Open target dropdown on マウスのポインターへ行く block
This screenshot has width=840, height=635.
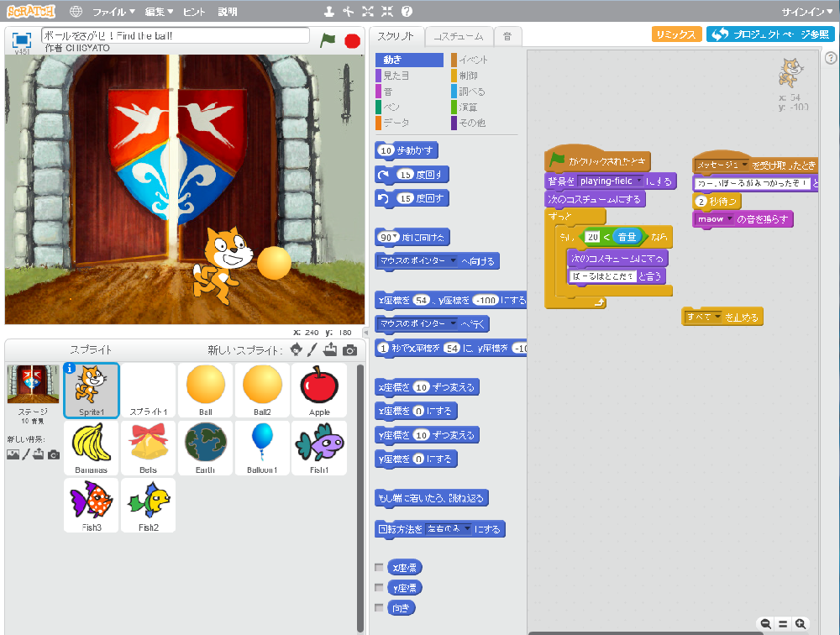click(x=454, y=323)
